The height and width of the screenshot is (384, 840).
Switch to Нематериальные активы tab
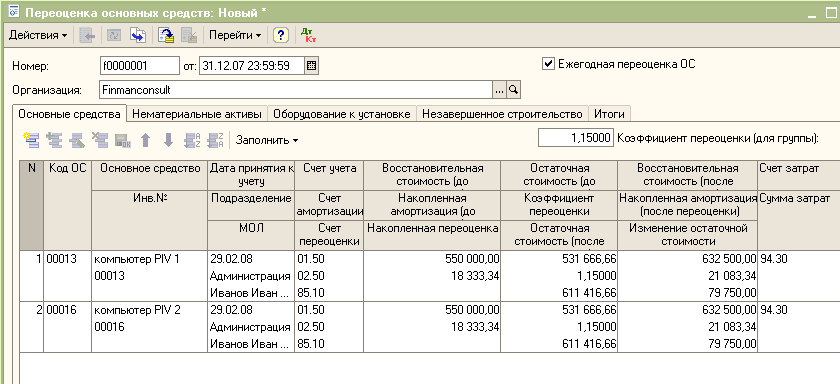point(197,114)
